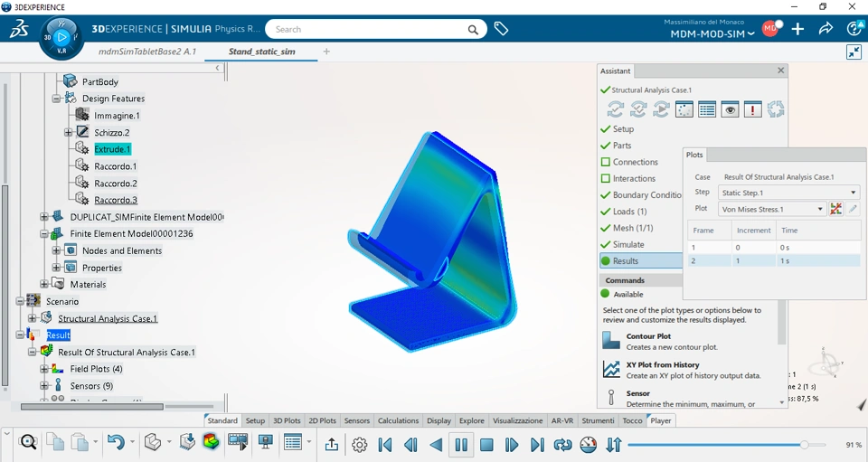Screen dimensions: 868x462
Task: Play the animation backward
Action: pyautogui.click(x=436, y=444)
